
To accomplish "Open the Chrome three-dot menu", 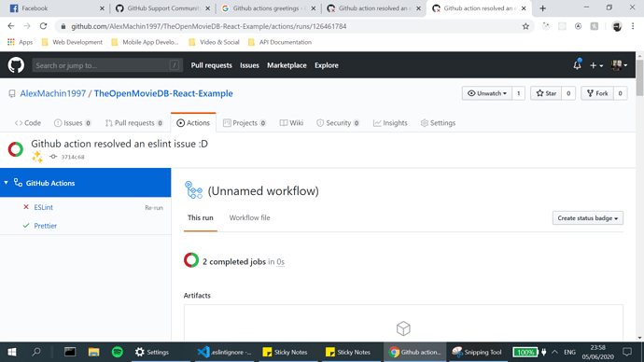I will pos(633,26).
